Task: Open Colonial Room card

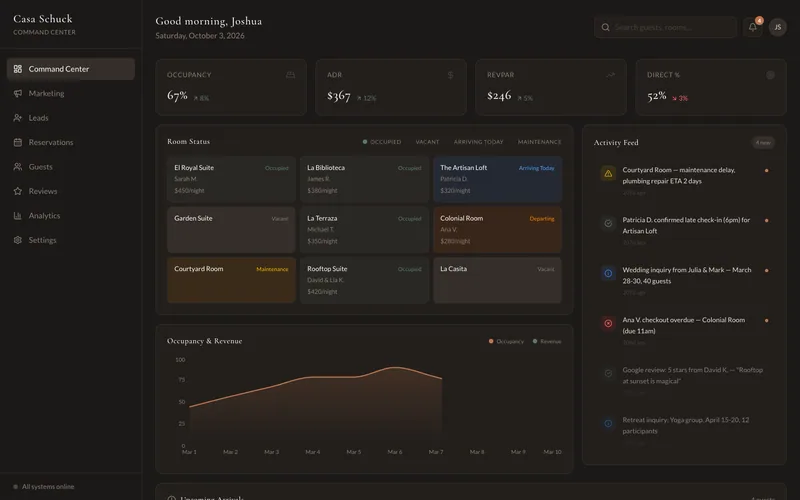Action: (x=497, y=230)
